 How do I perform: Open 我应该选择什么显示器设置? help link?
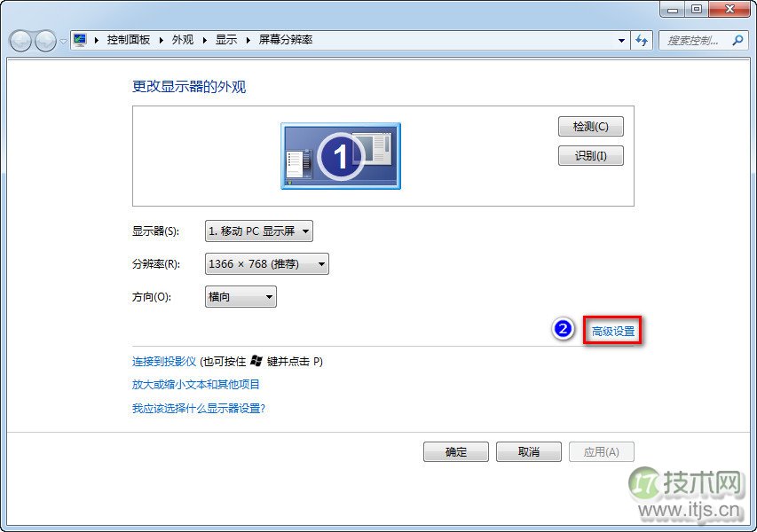(x=199, y=409)
